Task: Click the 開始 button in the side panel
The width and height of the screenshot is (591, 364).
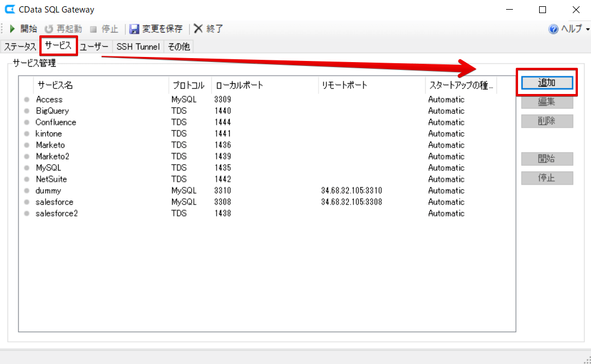Action: point(547,158)
